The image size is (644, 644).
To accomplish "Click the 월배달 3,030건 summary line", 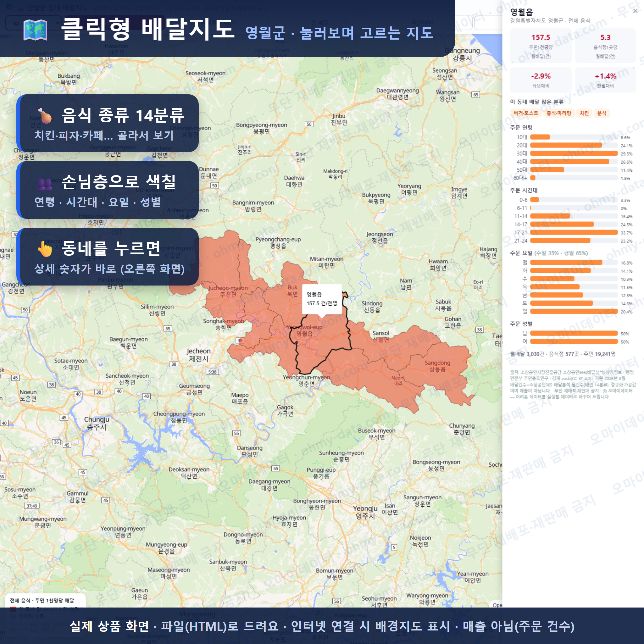I will (563, 354).
